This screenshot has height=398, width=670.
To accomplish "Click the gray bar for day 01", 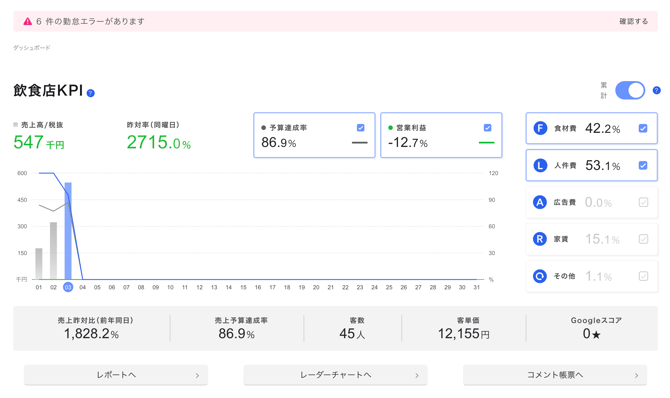I will tap(39, 264).
